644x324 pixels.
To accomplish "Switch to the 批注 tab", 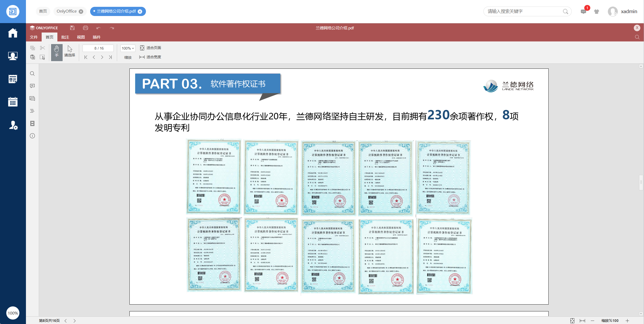I will (x=65, y=37).
